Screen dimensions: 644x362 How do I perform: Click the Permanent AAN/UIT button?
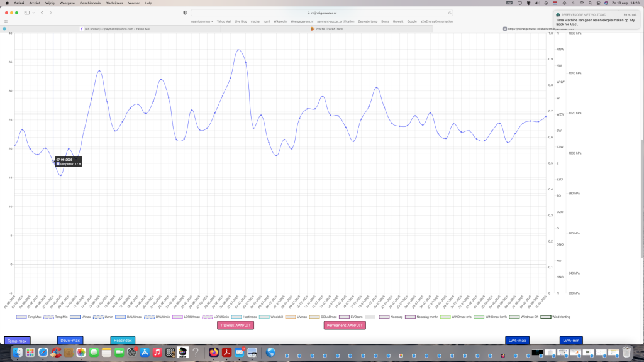pyautogui.click(x=345, y=325)
